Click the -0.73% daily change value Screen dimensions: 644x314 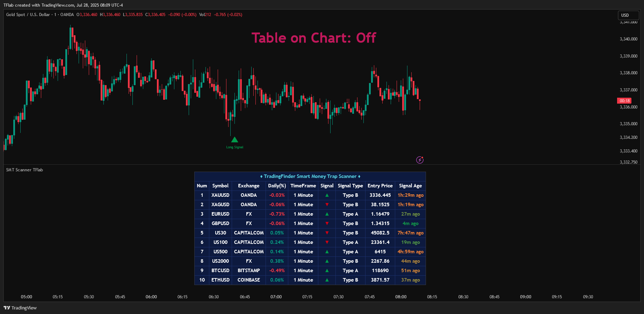click(x=277, y=214)
